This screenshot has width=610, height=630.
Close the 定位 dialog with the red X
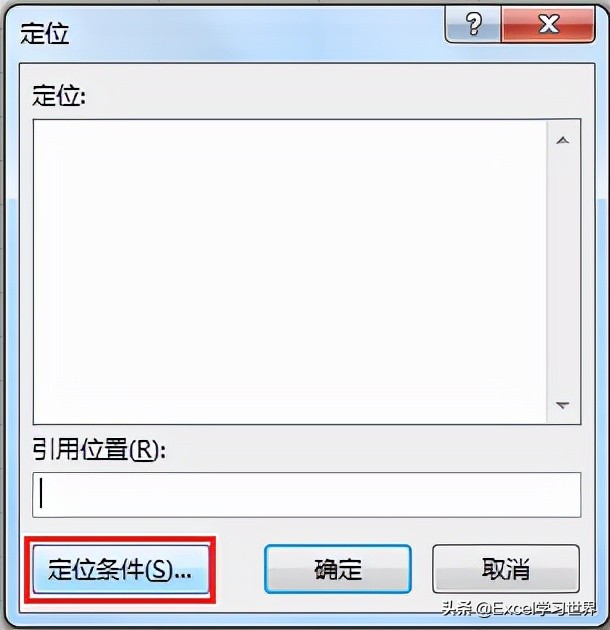coord(548,24)
